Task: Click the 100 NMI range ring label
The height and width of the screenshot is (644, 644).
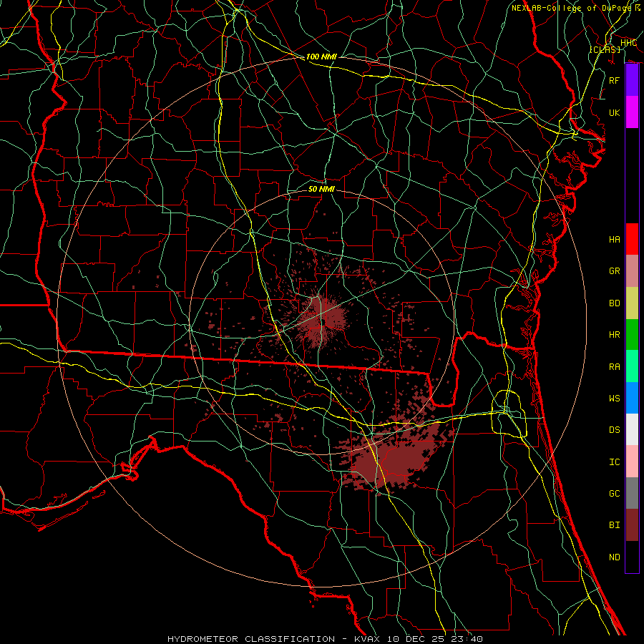Action: [x=321, y=57]
